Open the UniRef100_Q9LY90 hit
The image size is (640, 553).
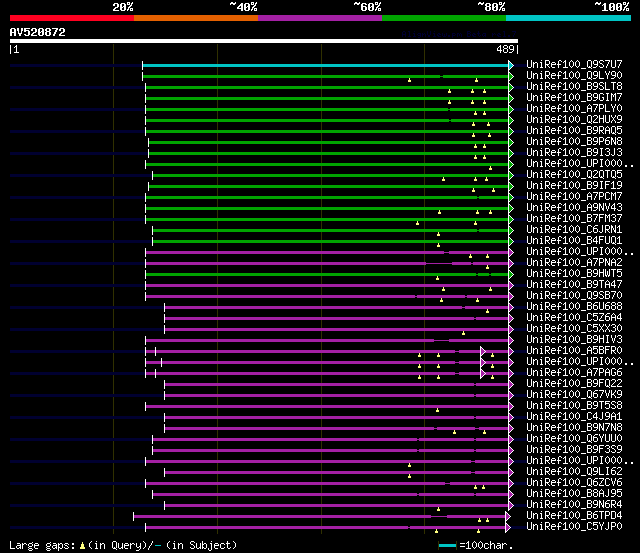pos(574,75)
